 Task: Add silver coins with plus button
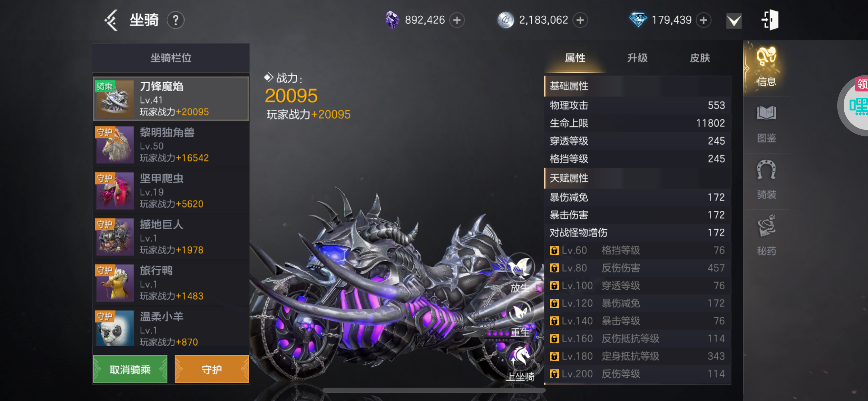(x=580, y=20)
